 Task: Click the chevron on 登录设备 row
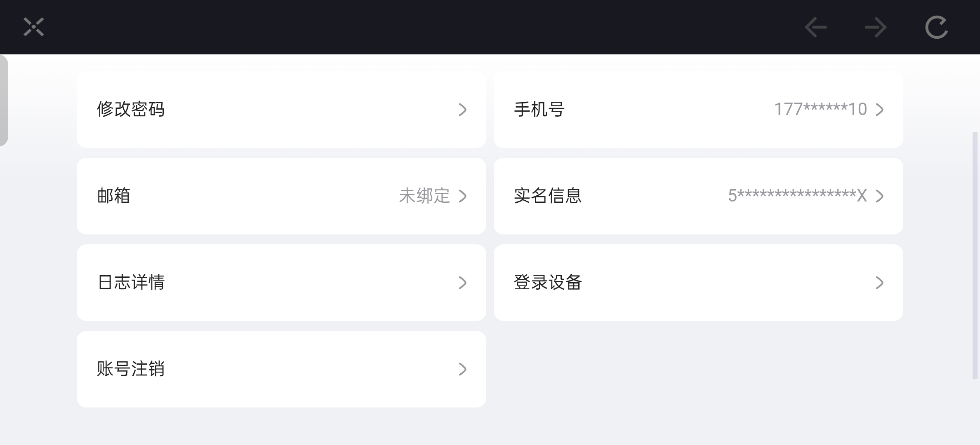click(x=880, y=283)
